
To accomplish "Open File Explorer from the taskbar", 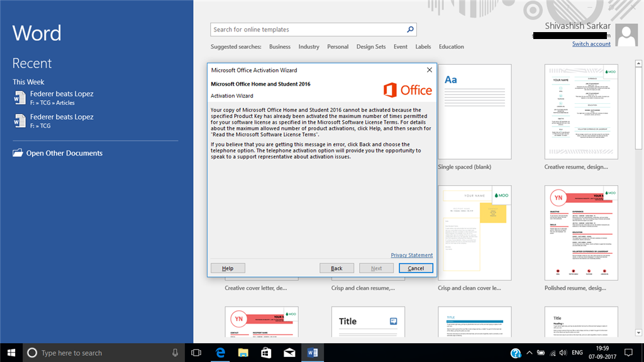I will pos(243,353).
